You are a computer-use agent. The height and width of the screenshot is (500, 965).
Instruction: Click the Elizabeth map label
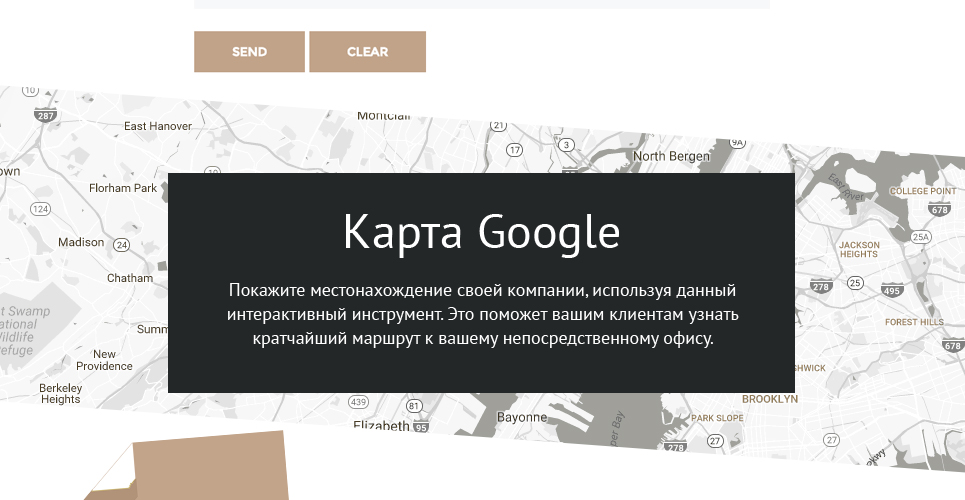tap(381, 425)
